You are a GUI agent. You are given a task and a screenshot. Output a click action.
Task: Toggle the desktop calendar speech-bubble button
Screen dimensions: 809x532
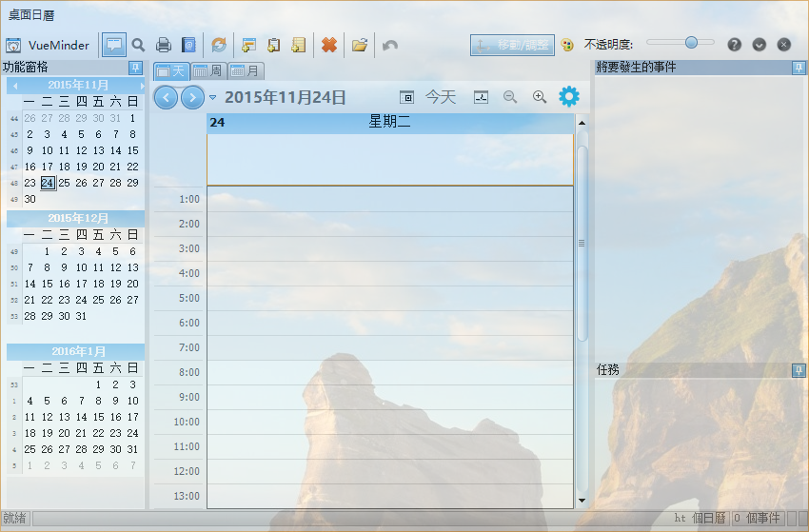[x=114, y=45]
